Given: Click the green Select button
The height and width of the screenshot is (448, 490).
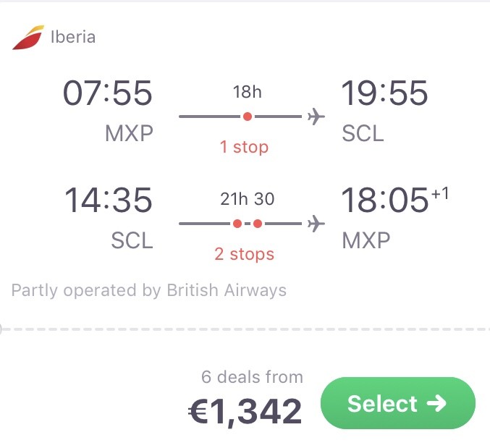Looking at the screenshot, I should click(398, 403).
